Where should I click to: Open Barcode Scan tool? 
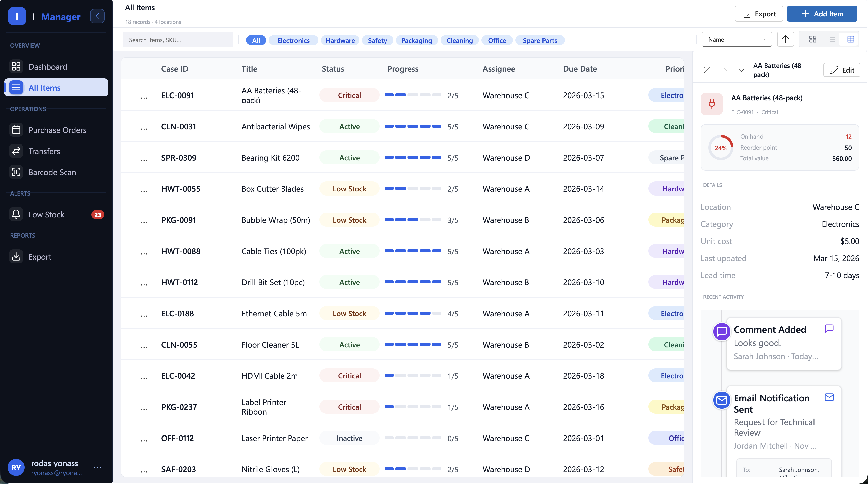pos(56,172)
